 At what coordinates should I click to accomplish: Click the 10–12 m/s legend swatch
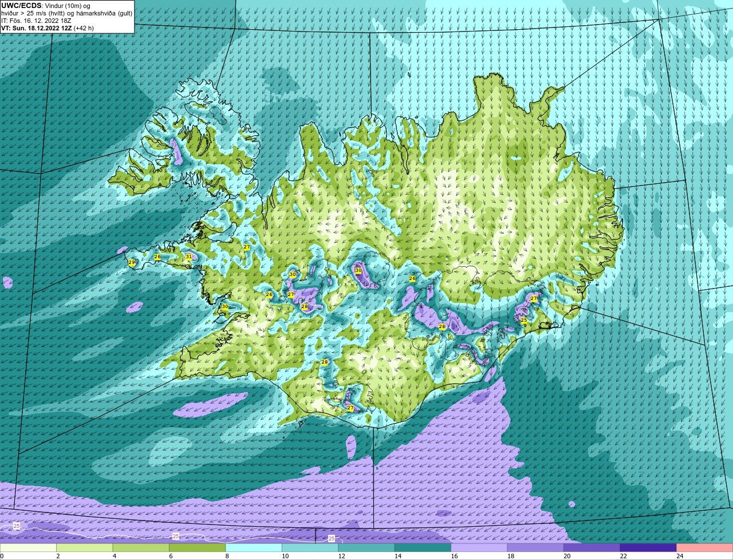click(310, 547)
